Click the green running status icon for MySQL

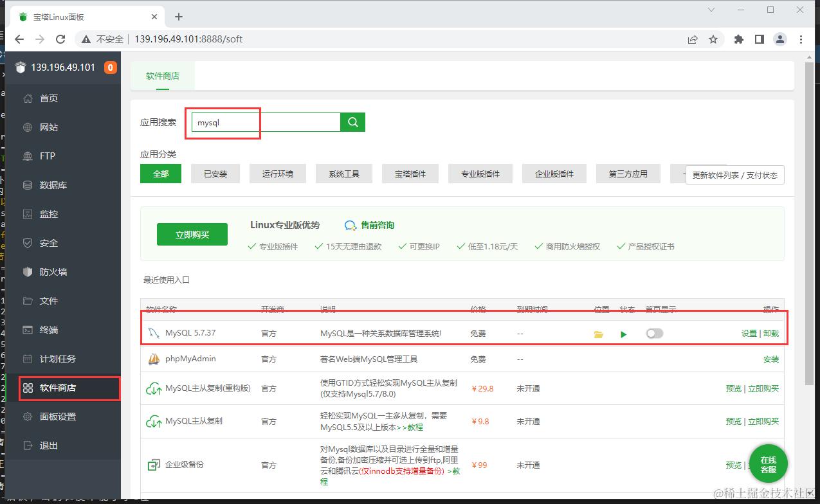623,333
